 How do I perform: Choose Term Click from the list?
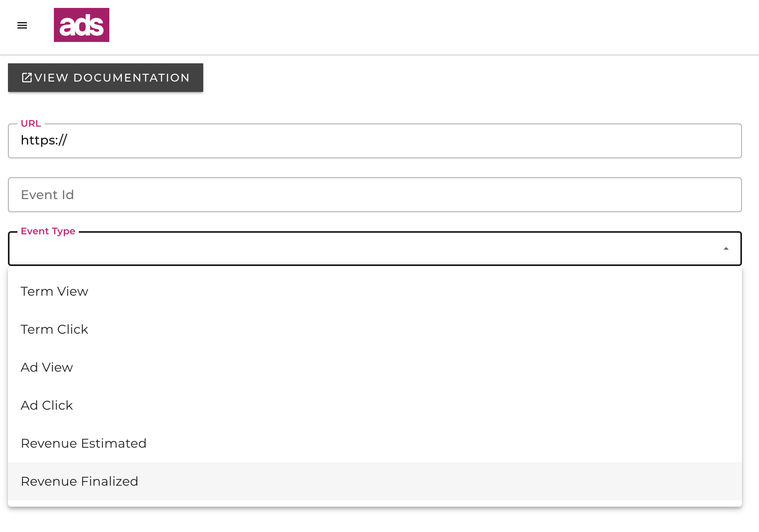[55, 329]
